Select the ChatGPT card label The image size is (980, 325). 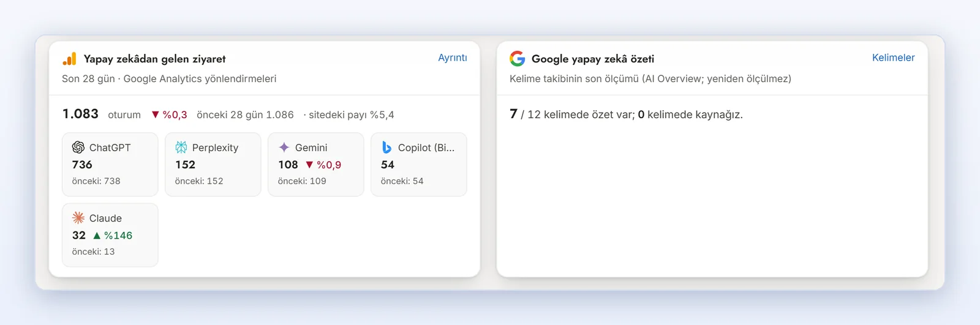(x=110, y=148)
